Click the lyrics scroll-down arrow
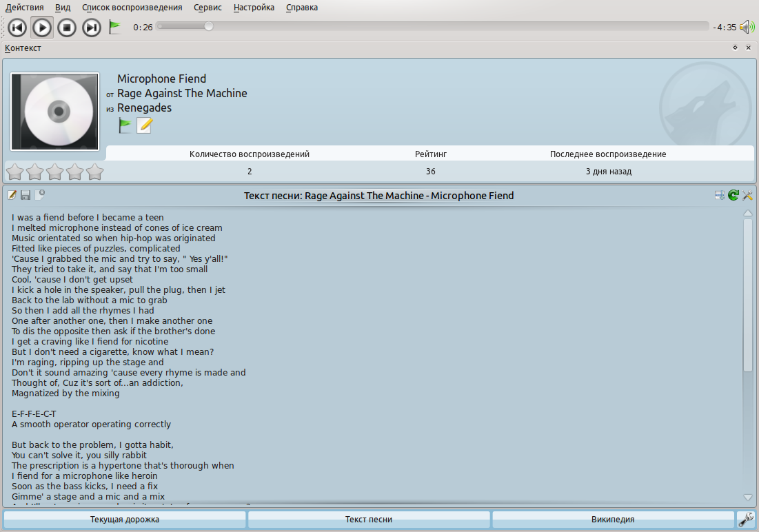The height and width of the screenshot is (532, 759). pyautogui.click(x=748, y=497)
